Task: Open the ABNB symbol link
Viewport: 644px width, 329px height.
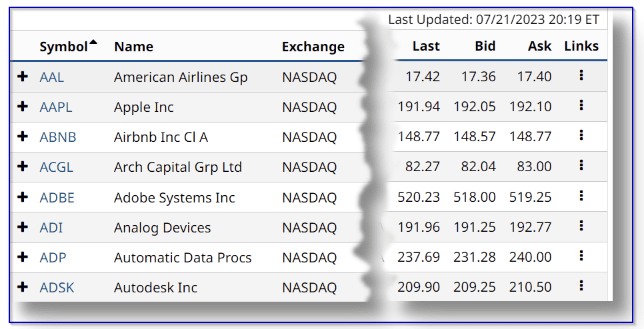Action: (x=58, y=137)
